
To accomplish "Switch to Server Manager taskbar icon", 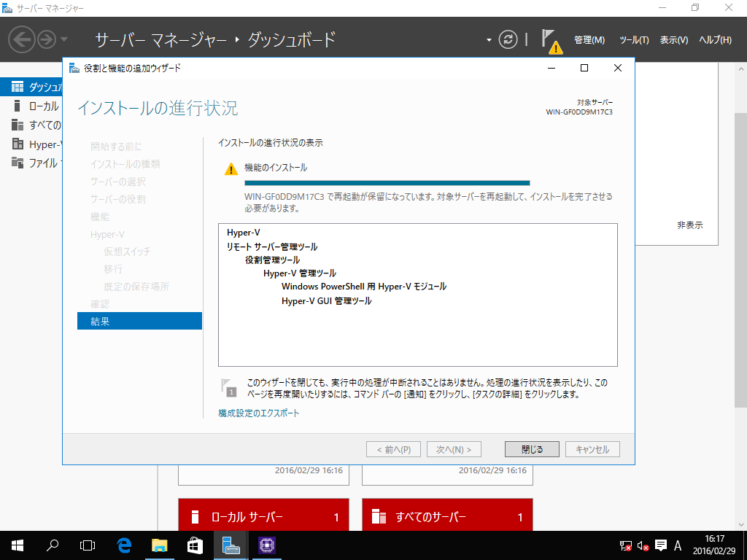I will 231,545.
